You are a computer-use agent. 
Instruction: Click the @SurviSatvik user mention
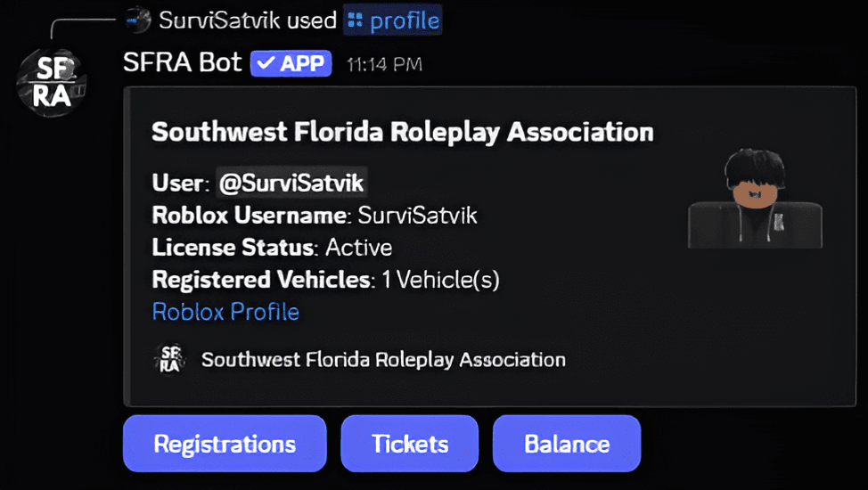(291, 183)
